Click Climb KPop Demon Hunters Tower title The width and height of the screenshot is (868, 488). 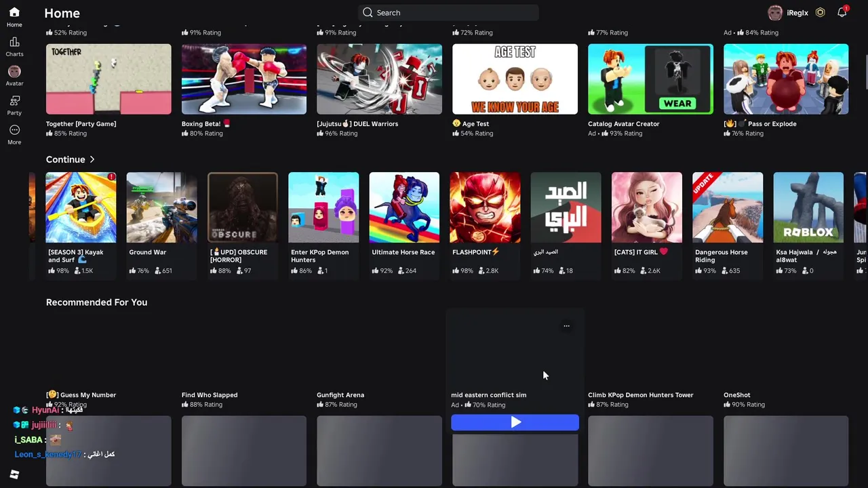pyautogui.click(x=640, y=395)
